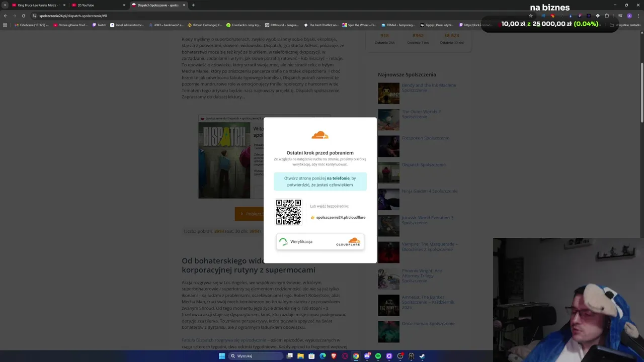This screenshot has width=644, height=362.
Task: Open Microsoft Edge from taskbar
Action: (323, 356)
